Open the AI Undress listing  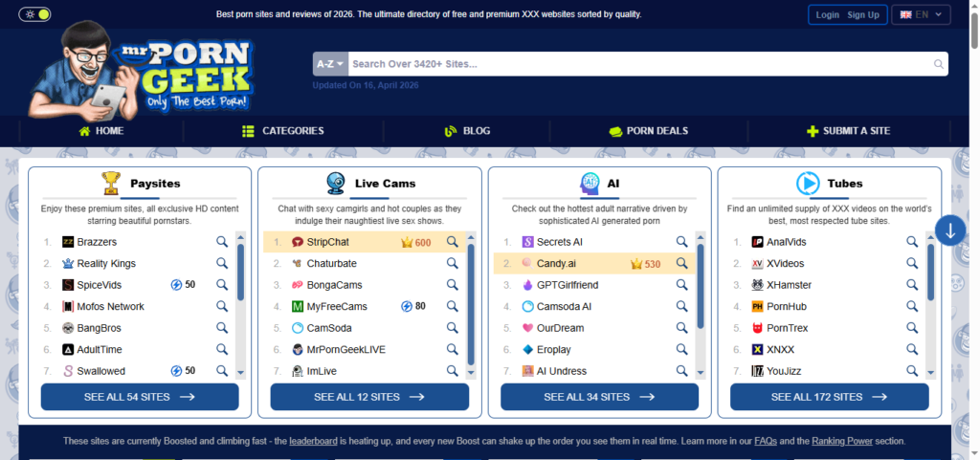pyautogui.click(x=561, y=371)
